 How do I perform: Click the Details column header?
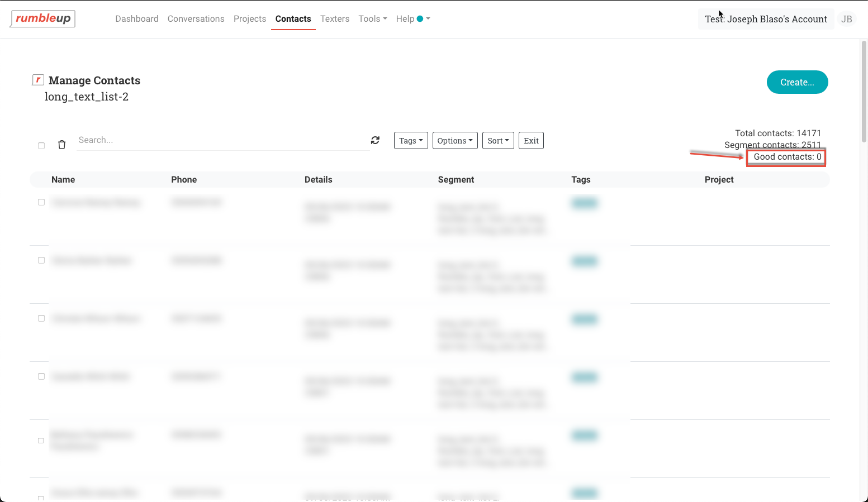pos(319,180)
